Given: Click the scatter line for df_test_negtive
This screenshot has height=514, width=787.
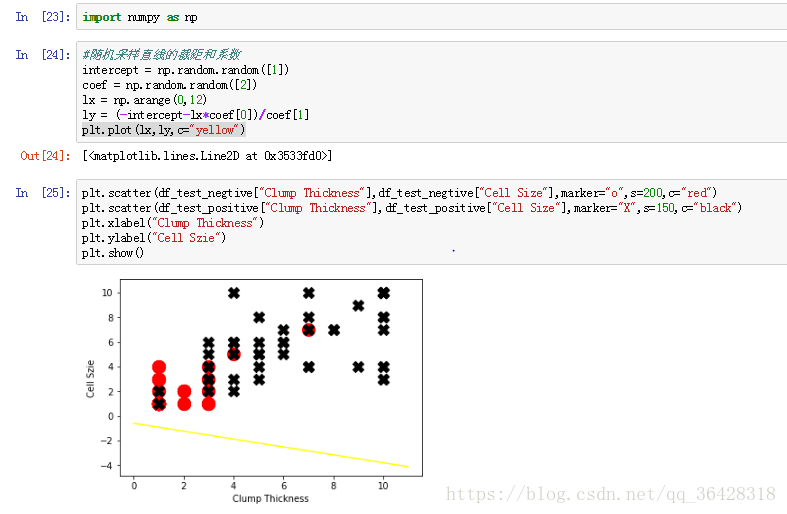Looking at the screenshot, I should (400, 193).
